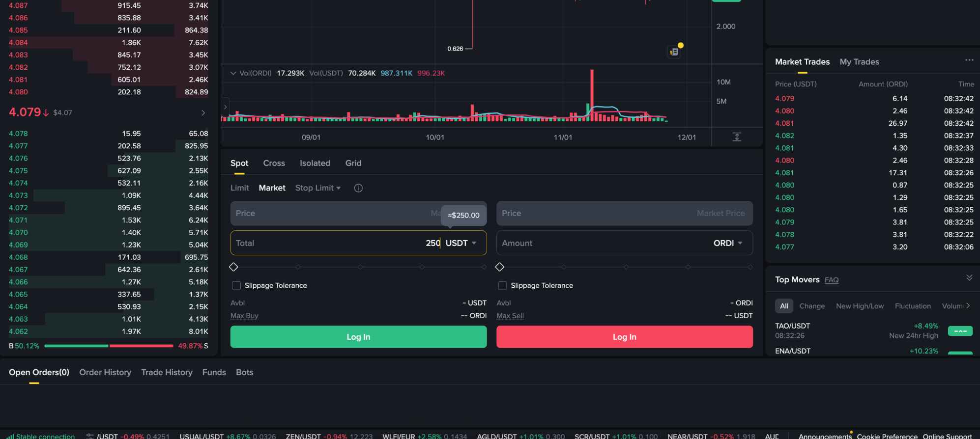Click the auto-fit chart scale icon
This screenshot has width=980, height=439.
(x=736, y=137)
